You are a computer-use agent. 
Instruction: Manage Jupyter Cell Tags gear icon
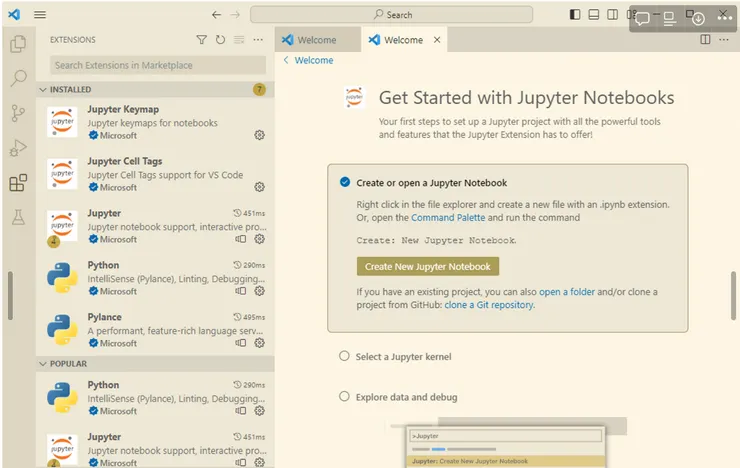260,187
